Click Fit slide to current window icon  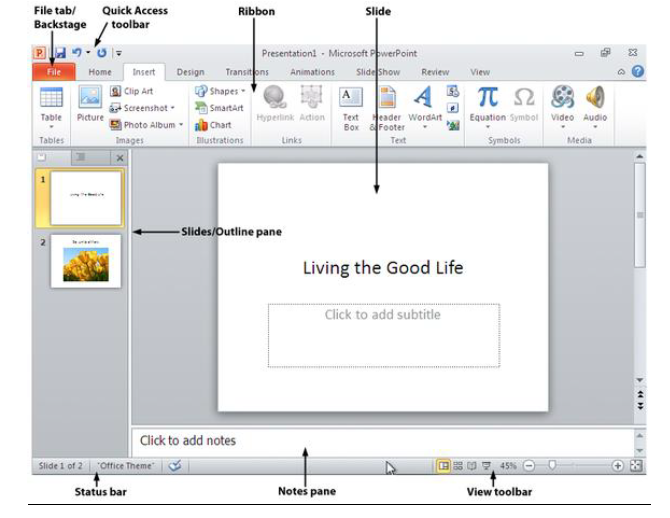[x=636, y=466]
